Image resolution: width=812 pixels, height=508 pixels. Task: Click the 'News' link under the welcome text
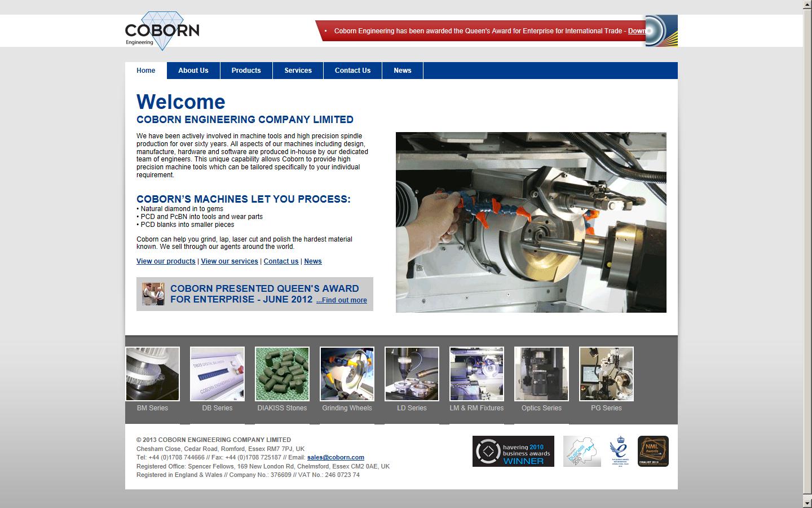click(313, 261)
